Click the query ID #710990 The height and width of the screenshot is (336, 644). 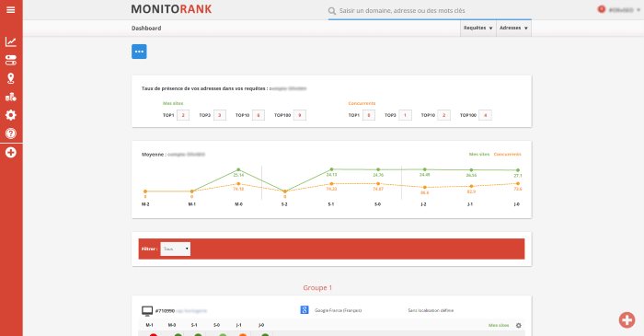click(x=165, y=311)
